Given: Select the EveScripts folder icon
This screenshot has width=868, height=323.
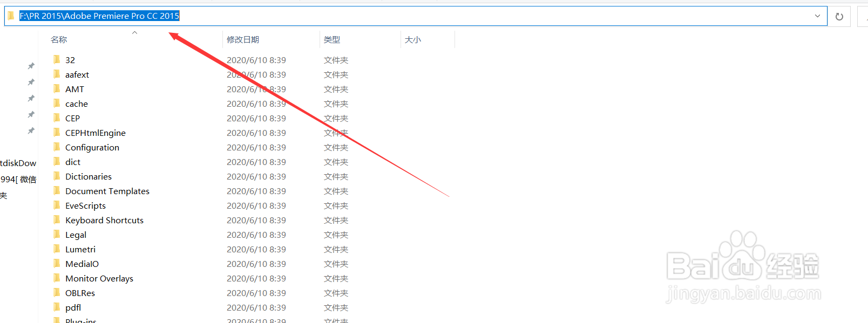Looking at the screenshot, I should coord(57,205).
